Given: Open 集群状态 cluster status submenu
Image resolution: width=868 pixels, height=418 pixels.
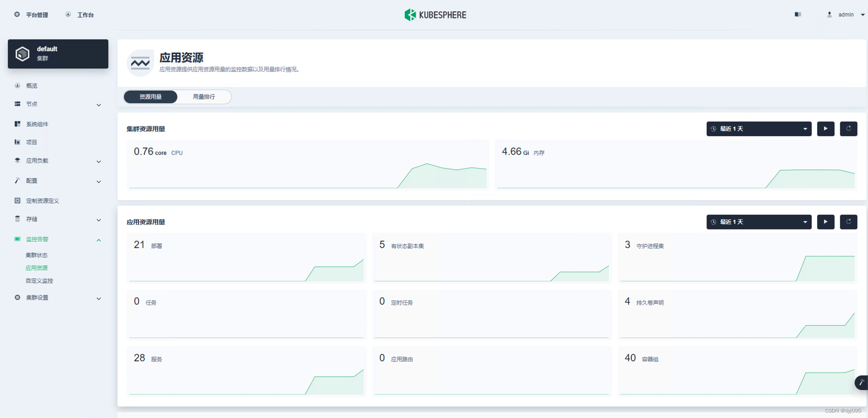Looking at the screenshot, I should 37,255.
